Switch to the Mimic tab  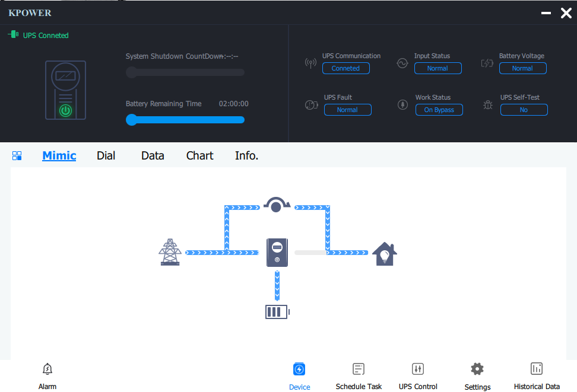[59, 155]
